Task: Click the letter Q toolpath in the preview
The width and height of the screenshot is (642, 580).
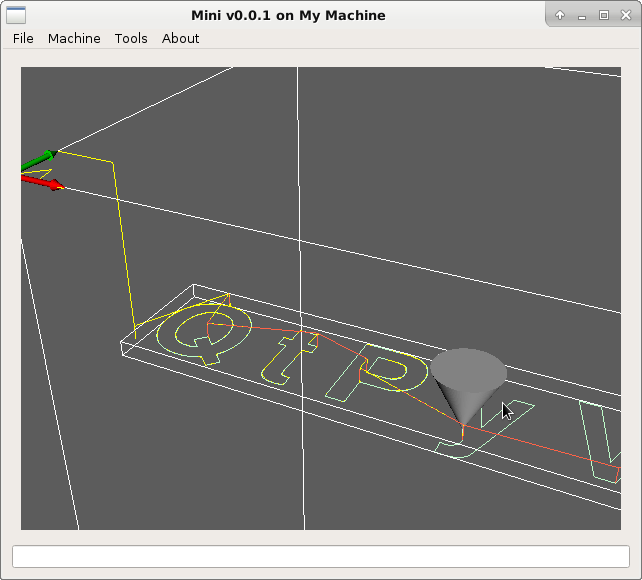Action: click(x=204, y=334)
